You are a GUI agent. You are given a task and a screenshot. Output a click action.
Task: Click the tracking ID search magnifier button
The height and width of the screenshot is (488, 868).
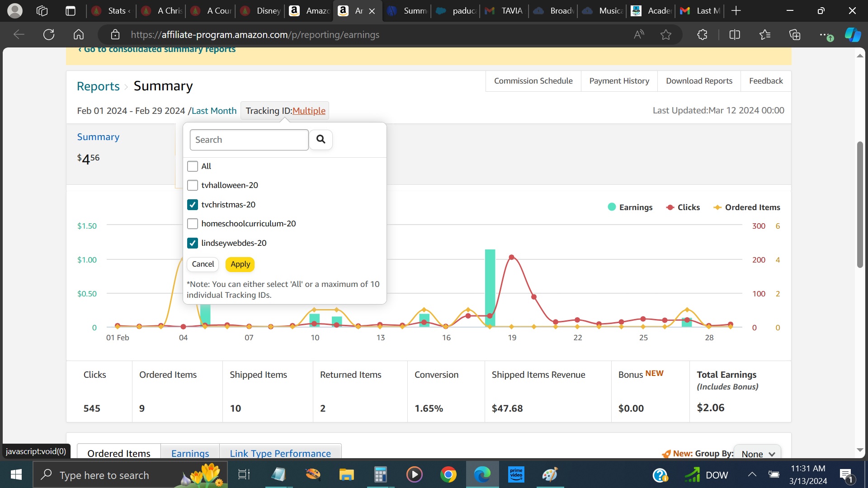tap(321, 140)
